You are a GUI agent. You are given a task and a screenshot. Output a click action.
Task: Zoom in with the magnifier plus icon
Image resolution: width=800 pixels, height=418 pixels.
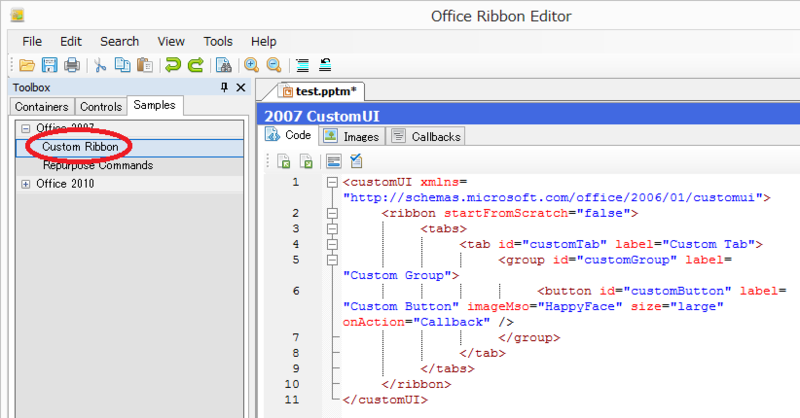click(251, 65)
